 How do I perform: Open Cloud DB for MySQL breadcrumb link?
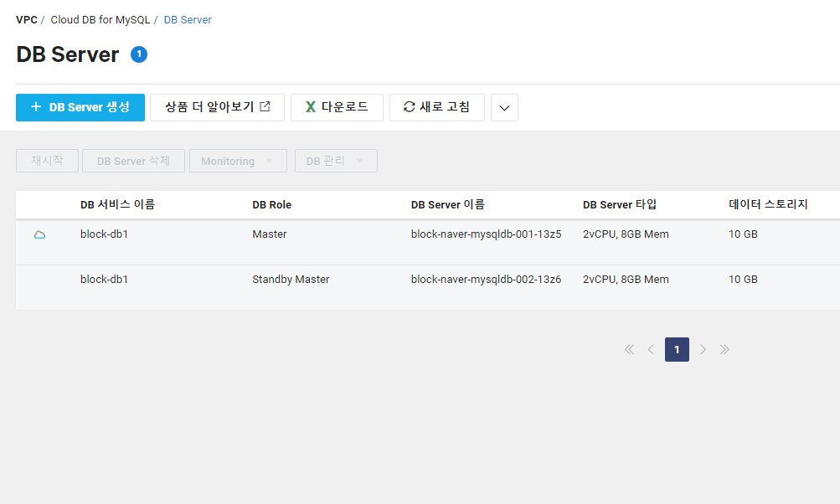click(100, 18)
